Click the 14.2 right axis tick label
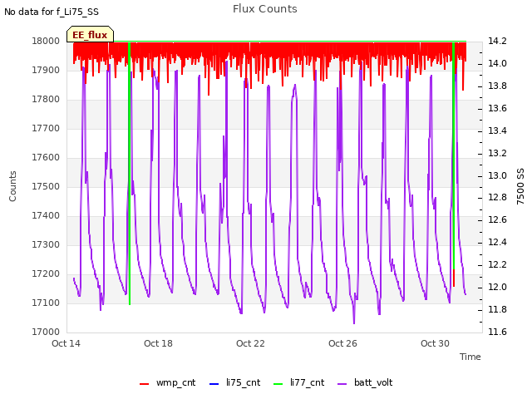532x399 pixels. pyautogui.click(x=497, y=41)
